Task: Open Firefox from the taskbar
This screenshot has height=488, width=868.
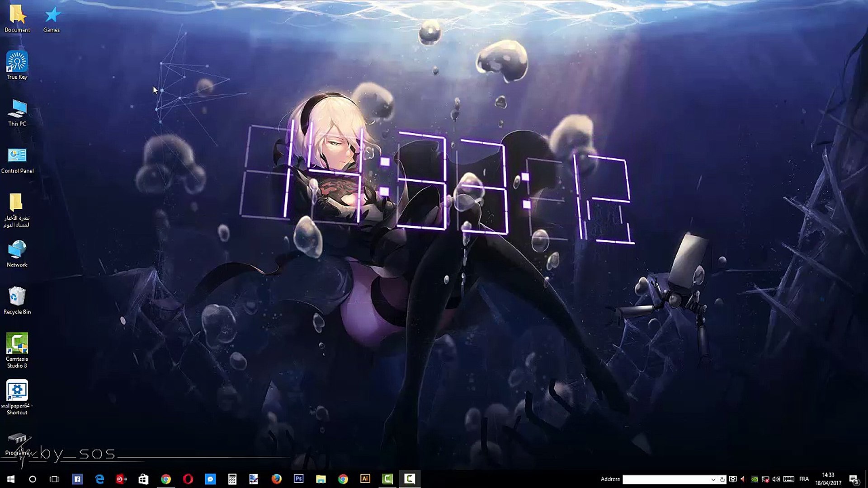Action: [x=276, y=479]
